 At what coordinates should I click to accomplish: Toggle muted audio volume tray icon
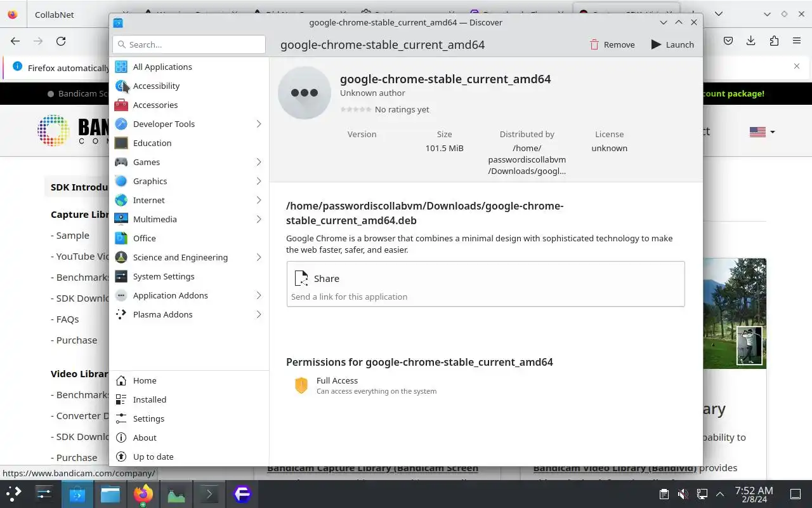pyautogui.click(x=683, y=494)
